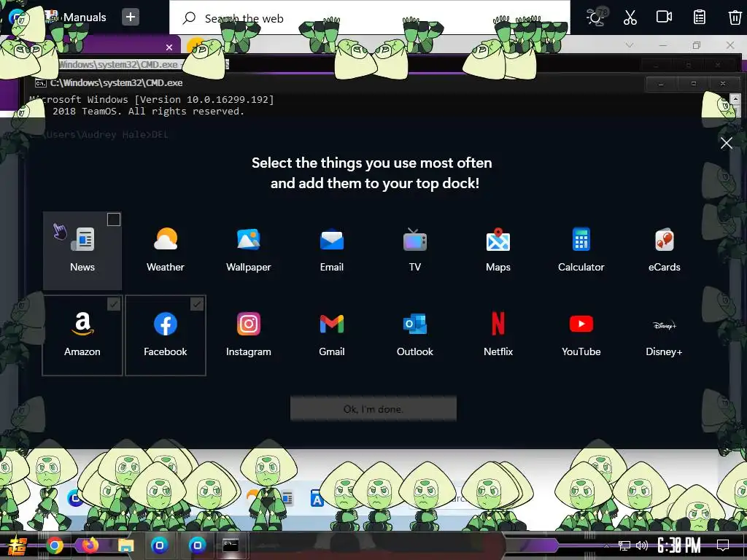Image resolution: width=747 pixels, height=560 pixels.
Task: Click the Facebook logo icon
Action: click(166, 324)
